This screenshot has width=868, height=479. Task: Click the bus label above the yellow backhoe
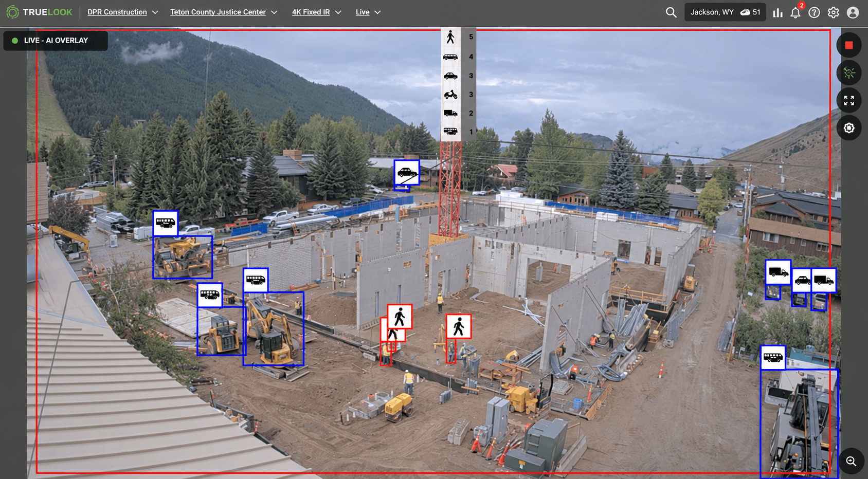click(x=256, y=280)
